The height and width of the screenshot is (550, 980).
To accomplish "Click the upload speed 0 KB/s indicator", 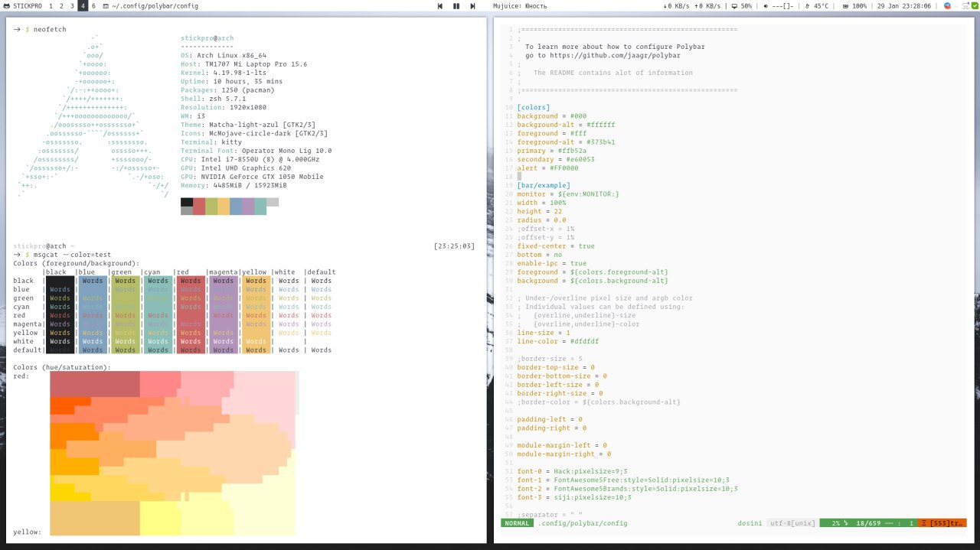I will click(707, 5).
